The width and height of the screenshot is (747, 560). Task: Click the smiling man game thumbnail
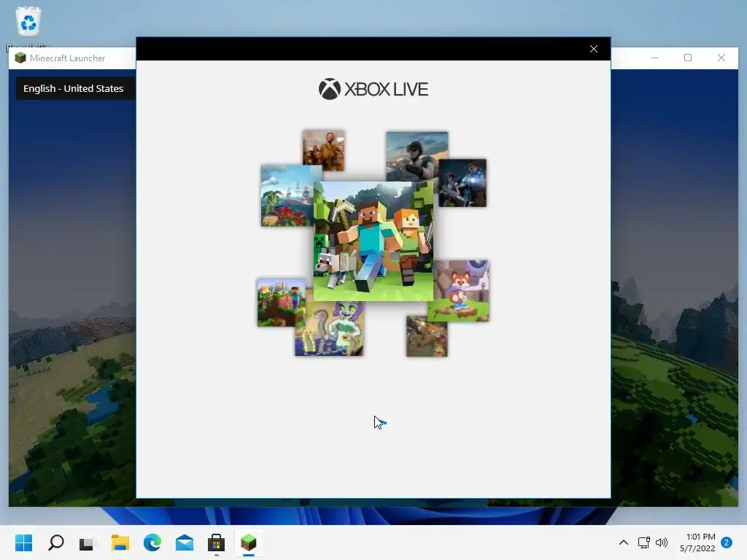(323, 150)
